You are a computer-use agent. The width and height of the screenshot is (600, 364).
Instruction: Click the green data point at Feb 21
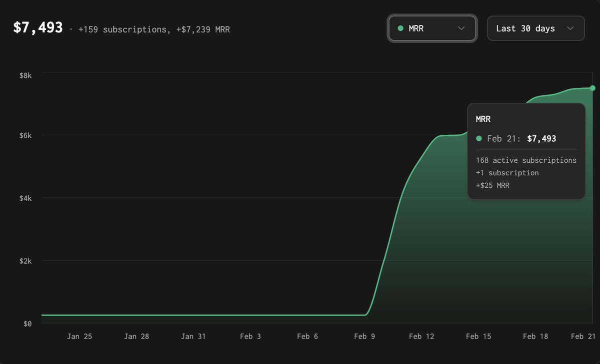tap(592, 88)
